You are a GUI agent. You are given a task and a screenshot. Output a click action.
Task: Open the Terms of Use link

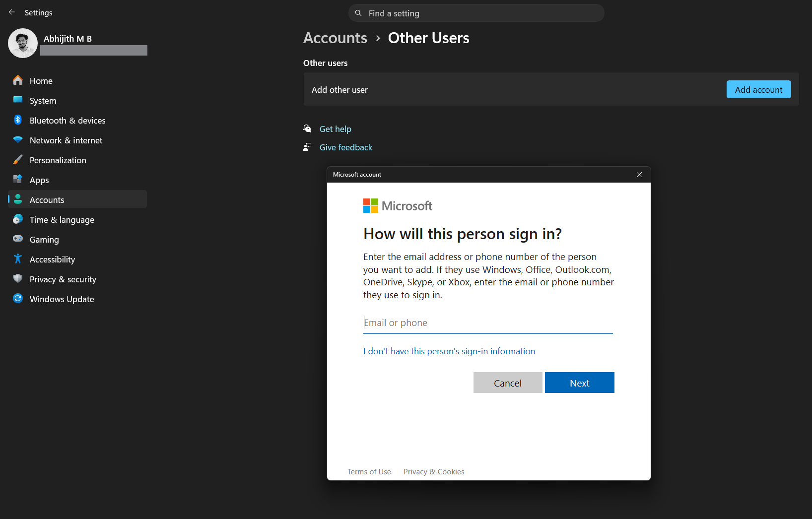(369, 471)
